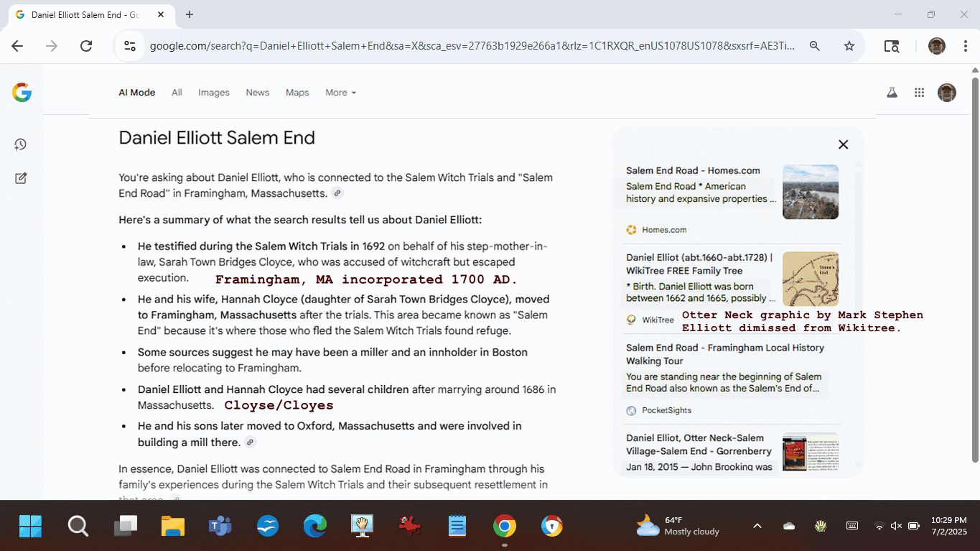The height and width of the screenshot is (551, 980).
Task: Open map thumbnail for WikiTree result
Action: [811, 279]
